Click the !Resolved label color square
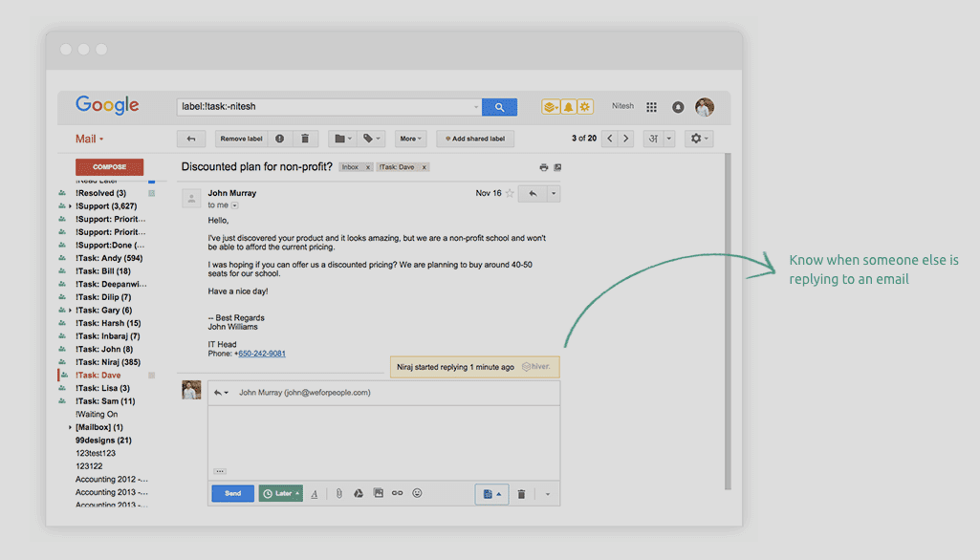The height and width of the screenshot is (560, 980). coord(151,194)
